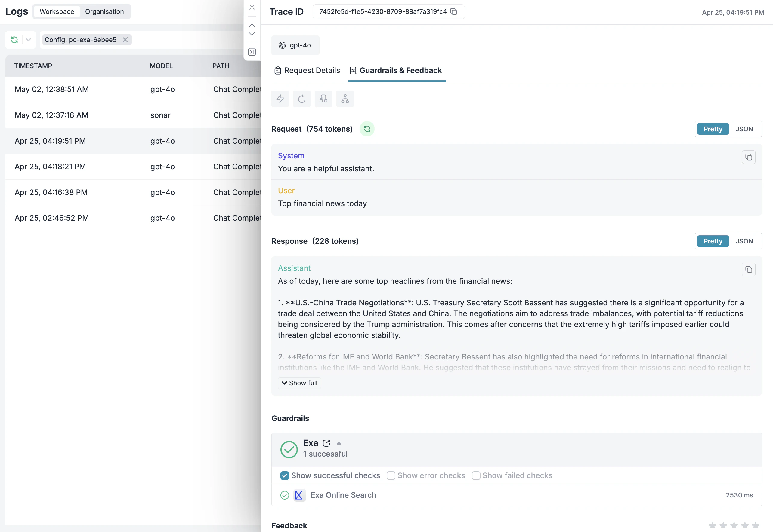Screen dimensions: 773x532
Task: Click the lightning action icon above Request
Action: click(x=280, y=99)
